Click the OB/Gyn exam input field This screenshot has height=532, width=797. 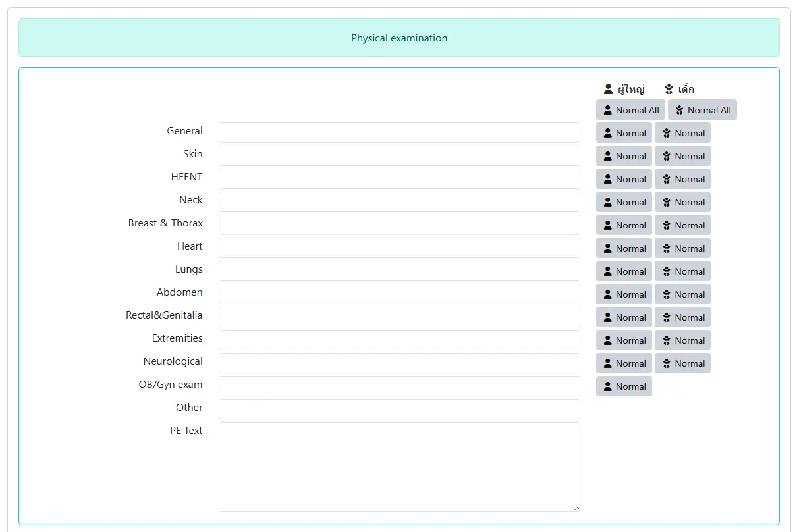[399, 386]
